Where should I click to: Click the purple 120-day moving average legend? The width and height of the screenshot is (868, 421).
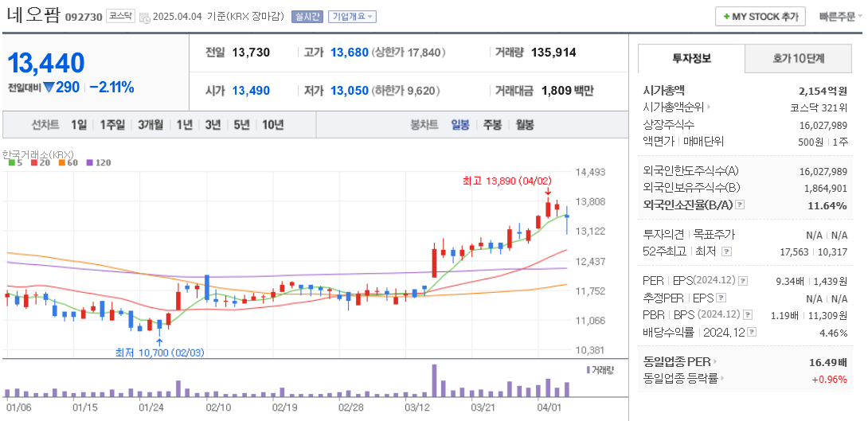coord(99,162)
